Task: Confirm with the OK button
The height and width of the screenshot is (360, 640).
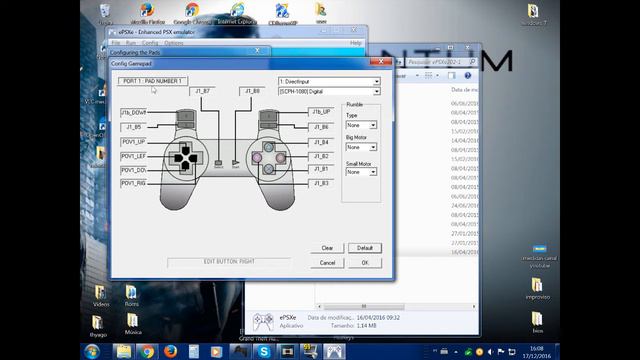Action: (365, 263)
